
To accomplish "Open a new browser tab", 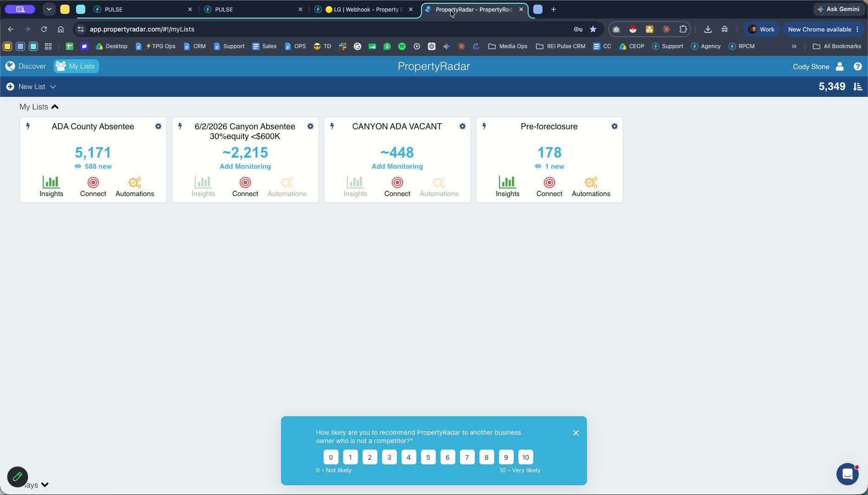I will (x=553, y=9).
